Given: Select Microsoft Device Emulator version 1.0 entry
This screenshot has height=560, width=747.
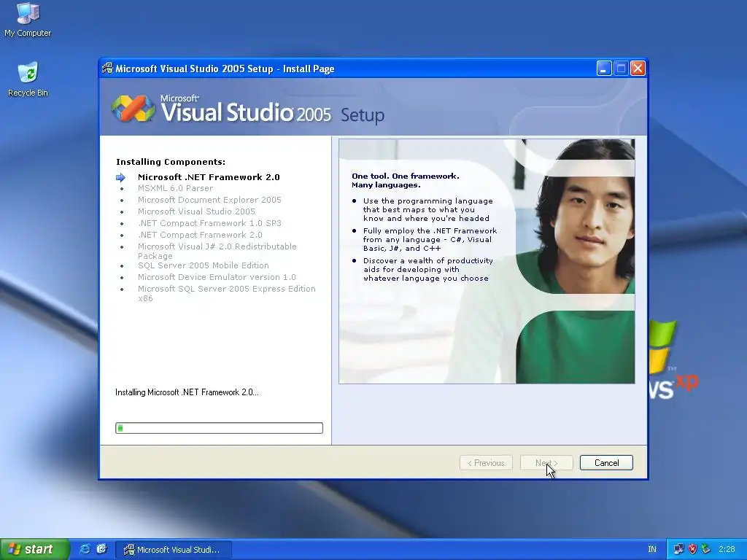Looking at the screenshot, I should [217, 277].
